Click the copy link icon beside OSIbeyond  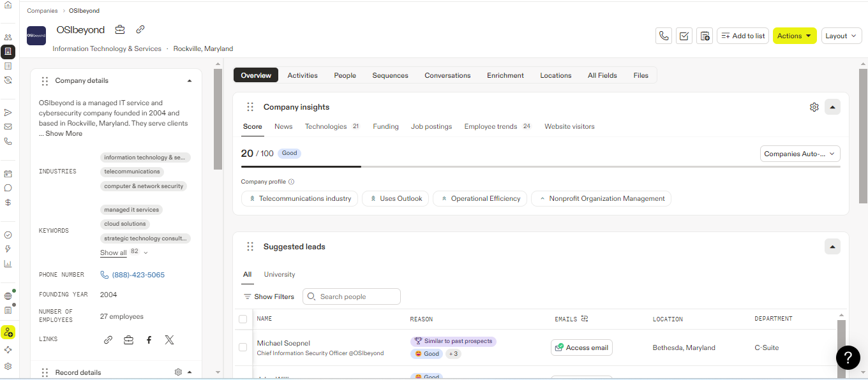point(140,29)
